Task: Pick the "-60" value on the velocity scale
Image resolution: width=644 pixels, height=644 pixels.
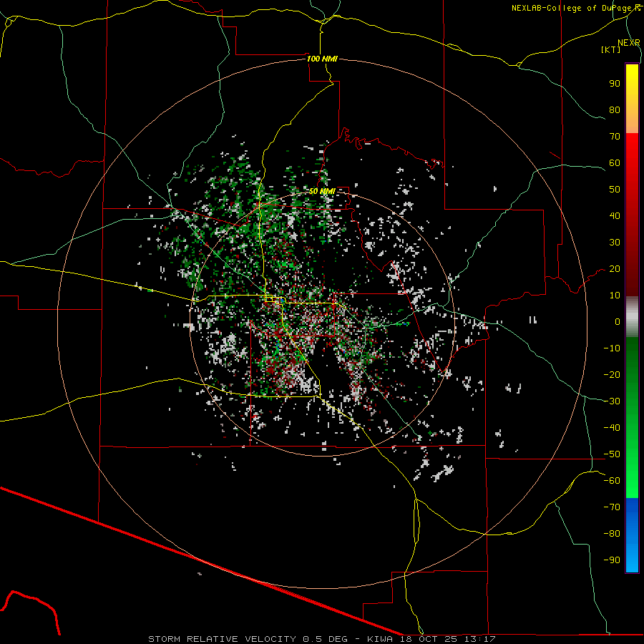Action: (x=612, y=481)
